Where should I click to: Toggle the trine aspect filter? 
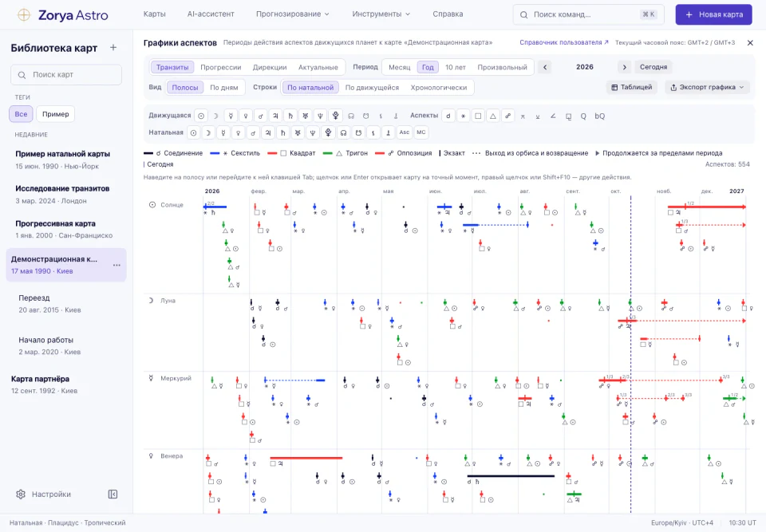tap(493, 116)
